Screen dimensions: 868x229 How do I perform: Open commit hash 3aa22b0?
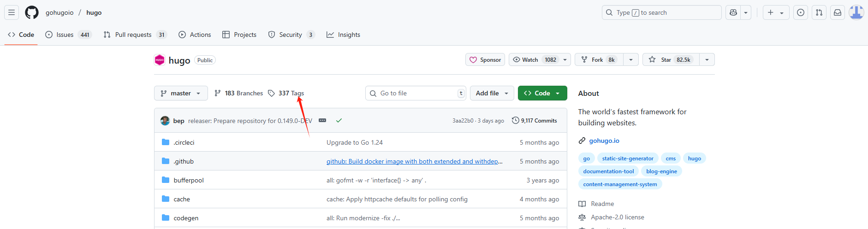[x=463, y=121]
